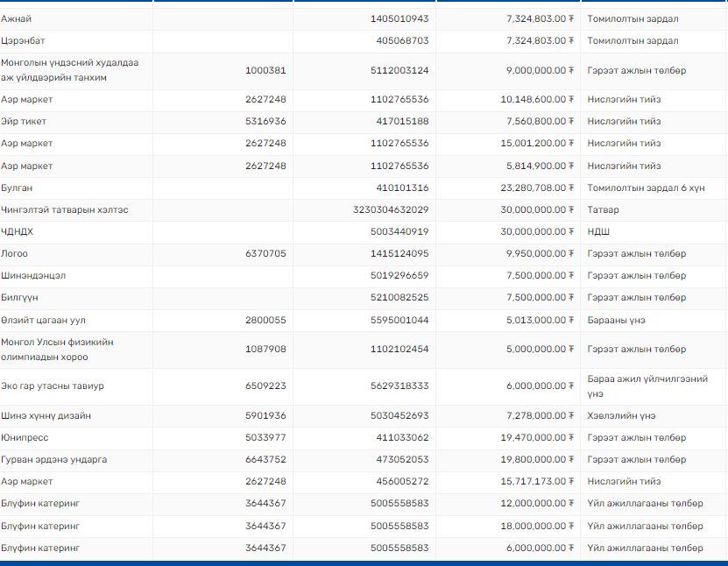Select Монгол Улсын физикийн олимпиадын хороо

57,349
